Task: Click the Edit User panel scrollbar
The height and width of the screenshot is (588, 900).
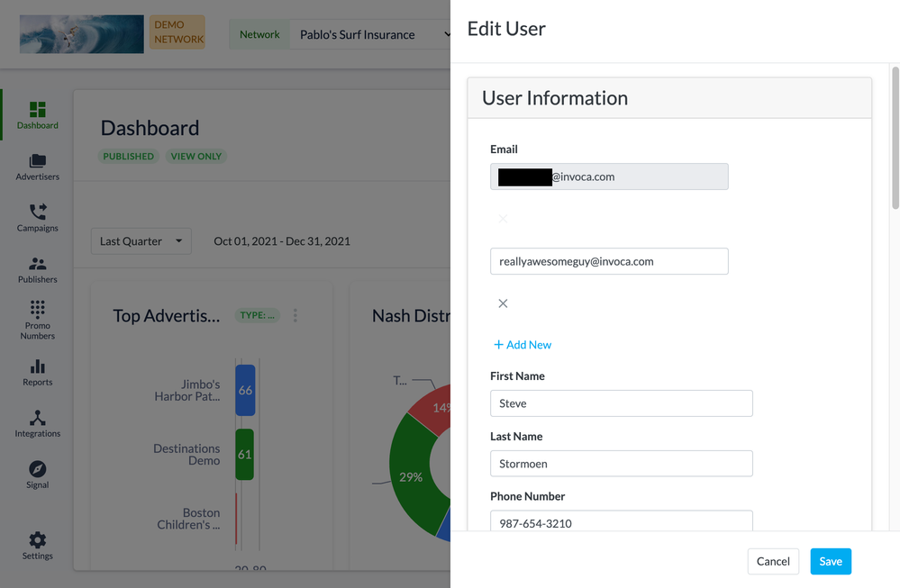Action: pos(895,135)
